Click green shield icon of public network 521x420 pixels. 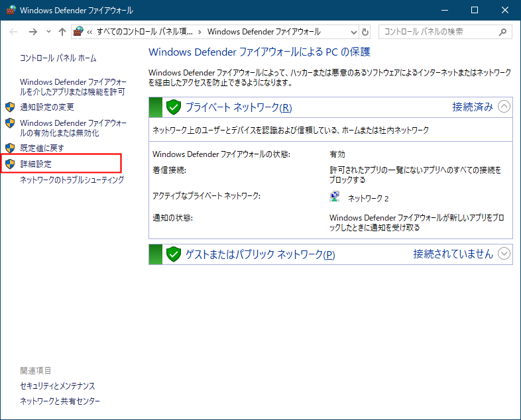(x=174, y=254)
